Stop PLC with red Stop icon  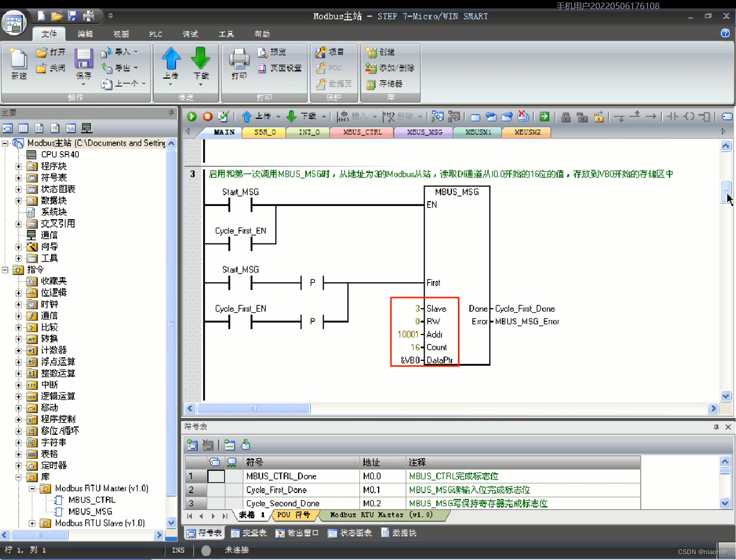pos(207,116)
